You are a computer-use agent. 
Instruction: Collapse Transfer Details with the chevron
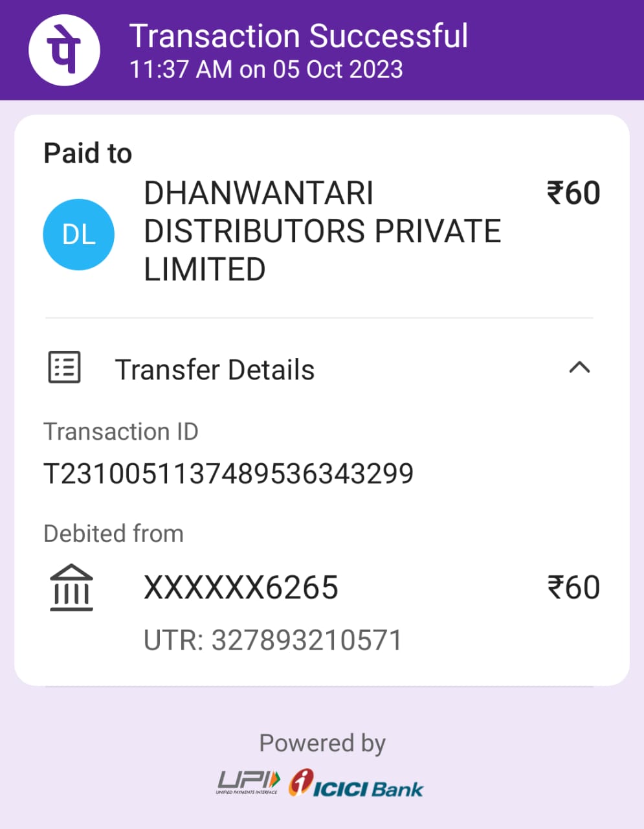point(579,368)
